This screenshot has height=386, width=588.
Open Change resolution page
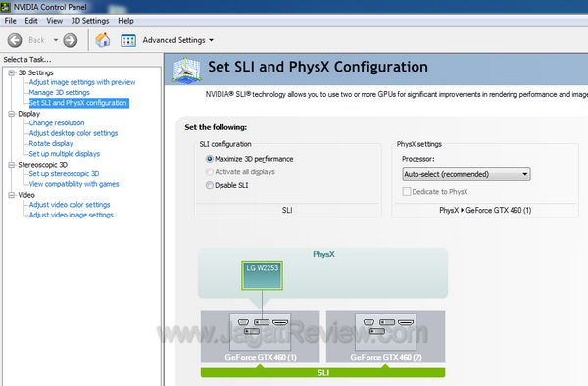57,122
